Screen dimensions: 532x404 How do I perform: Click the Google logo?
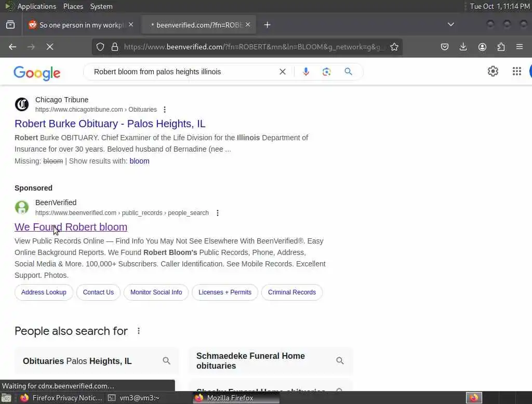point(37,73)
